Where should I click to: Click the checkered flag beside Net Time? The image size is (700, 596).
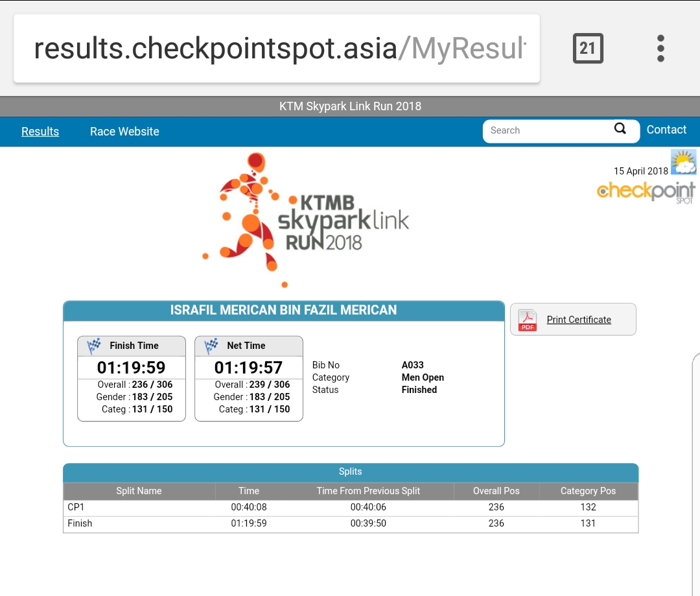point(211,346)
